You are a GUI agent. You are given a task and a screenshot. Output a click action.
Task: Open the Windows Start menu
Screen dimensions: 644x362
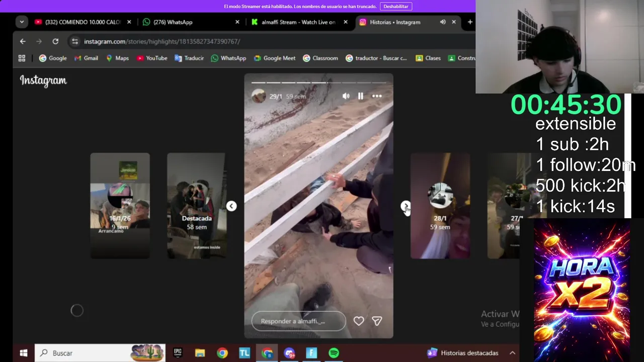point(23,353)
